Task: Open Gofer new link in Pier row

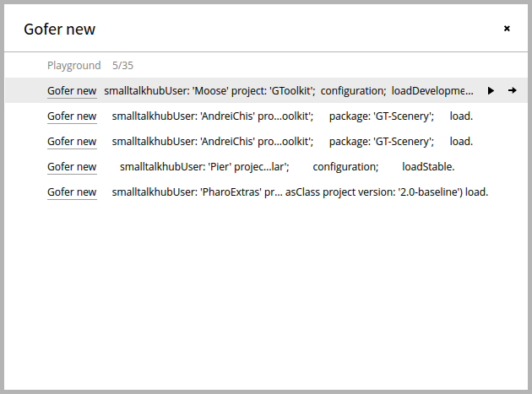Action: pyautogui.click(x=72, y=167)
